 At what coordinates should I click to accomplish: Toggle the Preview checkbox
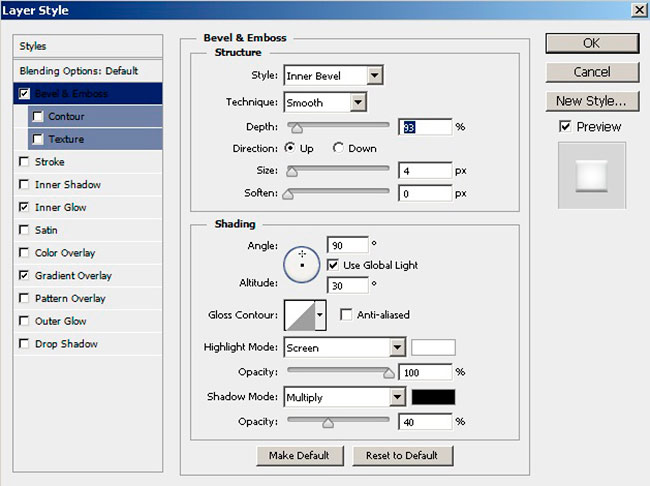[x=565, y=126]
